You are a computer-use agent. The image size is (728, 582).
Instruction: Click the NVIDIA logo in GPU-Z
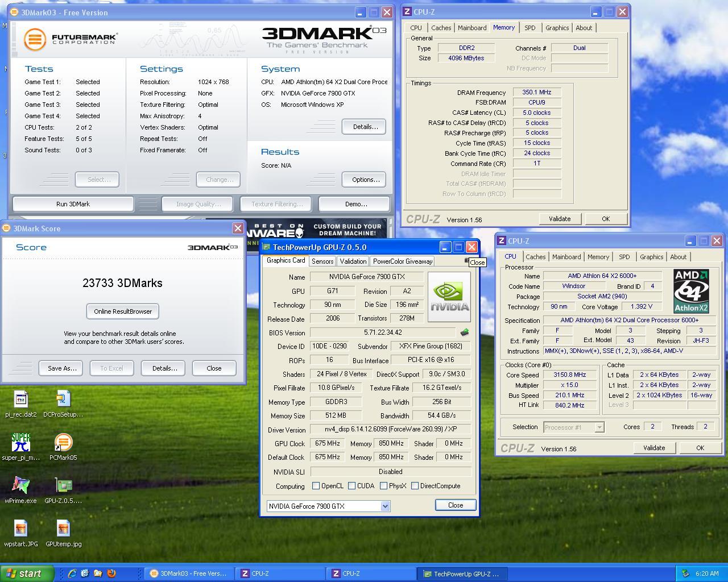click(x=449, y=297)
